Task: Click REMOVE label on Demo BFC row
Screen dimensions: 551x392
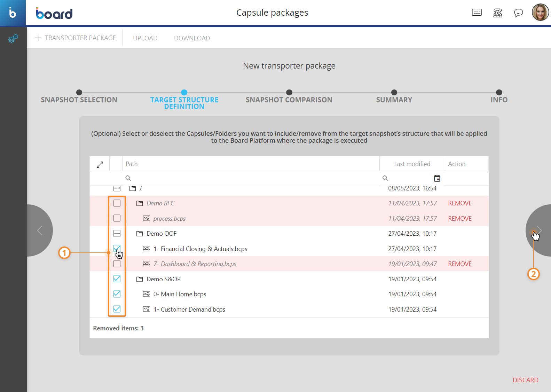Action: point(460,203)
